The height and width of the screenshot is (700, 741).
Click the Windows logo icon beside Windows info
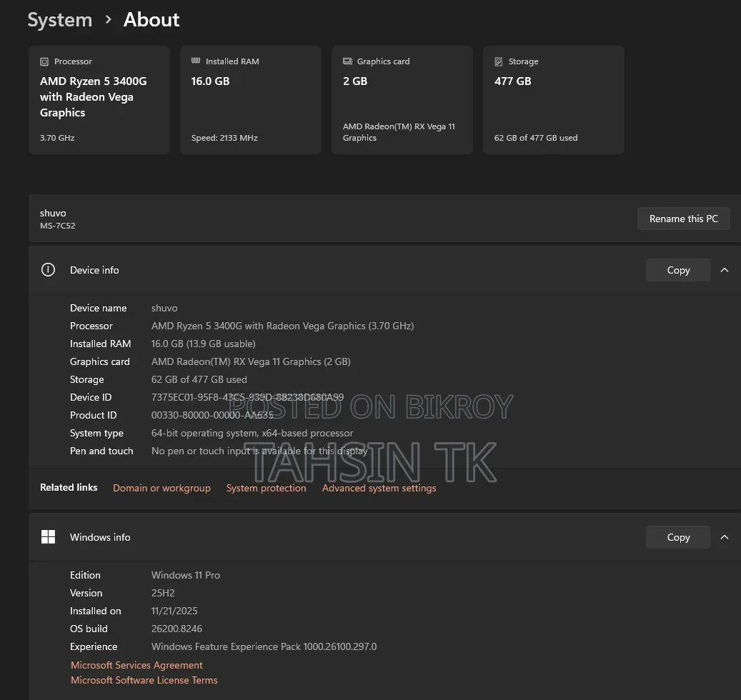[x=48, y=537]
